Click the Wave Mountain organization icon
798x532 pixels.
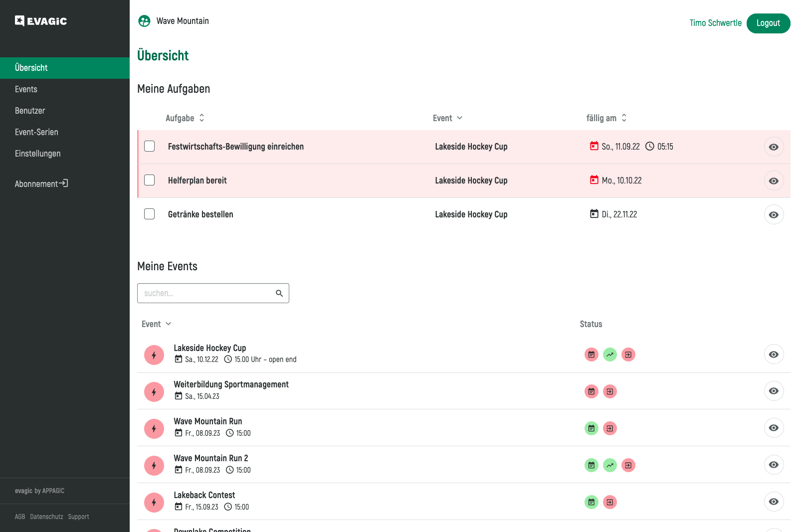[x=144, y=21]
